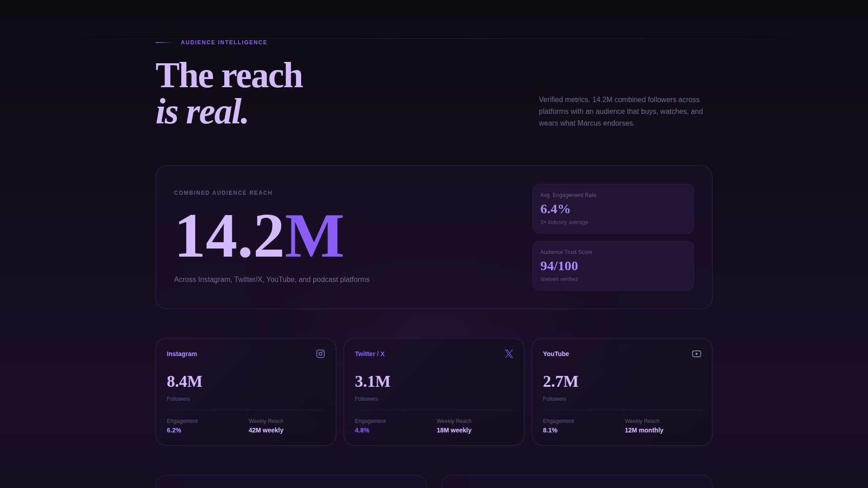Click the 2.7M YouTube followers stat
The image size is (868, 488).
[561, 382]
